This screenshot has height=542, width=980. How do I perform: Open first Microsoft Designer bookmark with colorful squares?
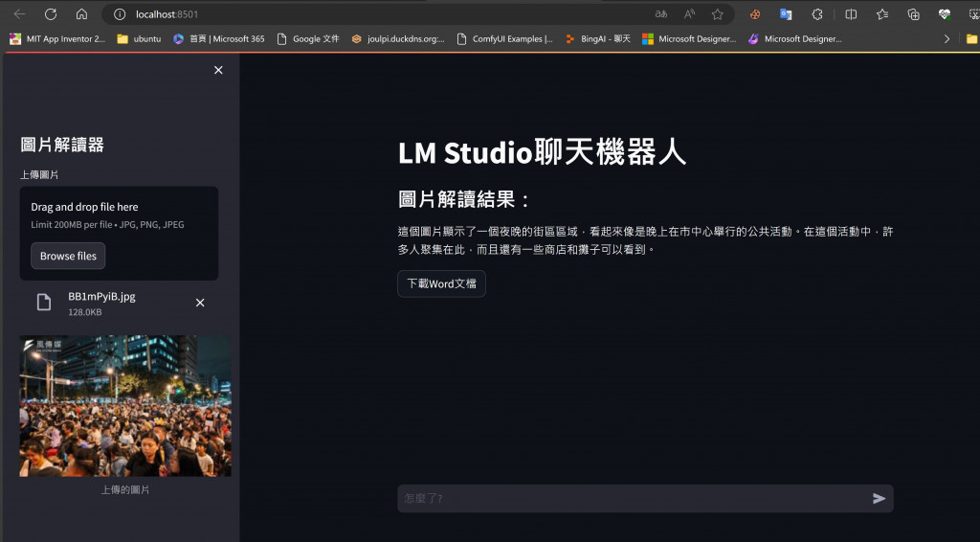tap(689, 38)
